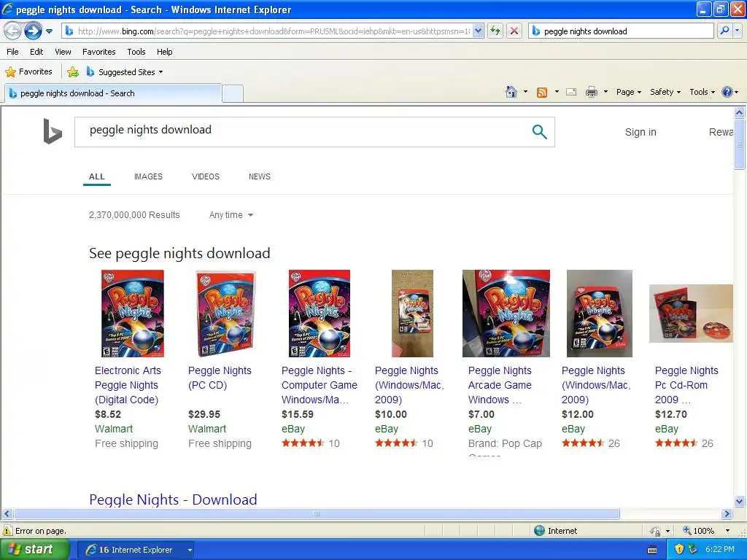
Task: Click the green Refresh page icon
Action: (495, 31)
